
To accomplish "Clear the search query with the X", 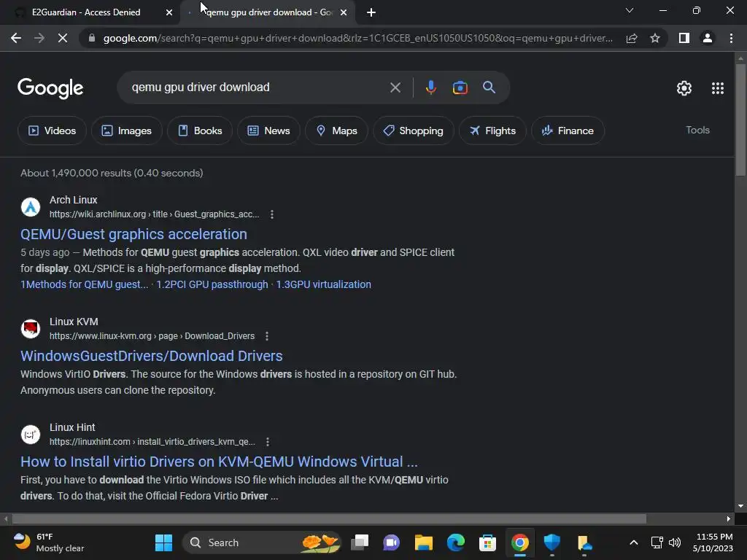I will point(395,87).
